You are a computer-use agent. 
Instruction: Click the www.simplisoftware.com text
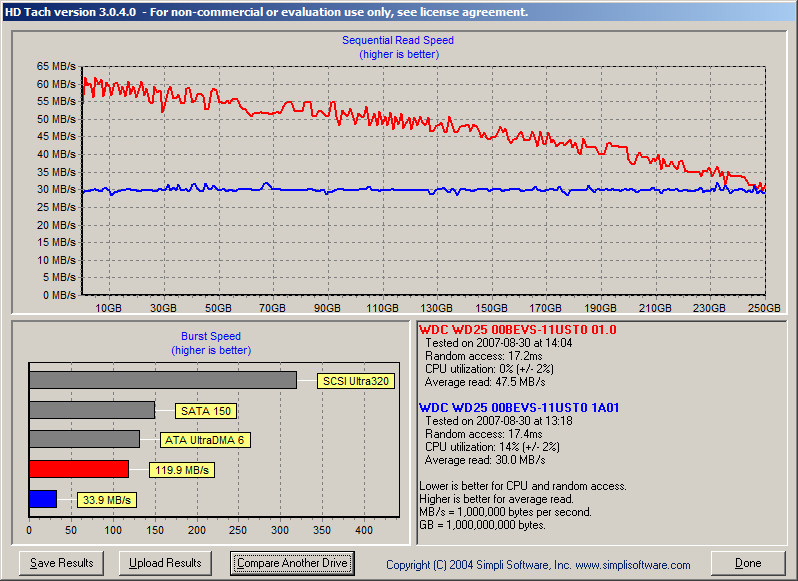point(634,565)
